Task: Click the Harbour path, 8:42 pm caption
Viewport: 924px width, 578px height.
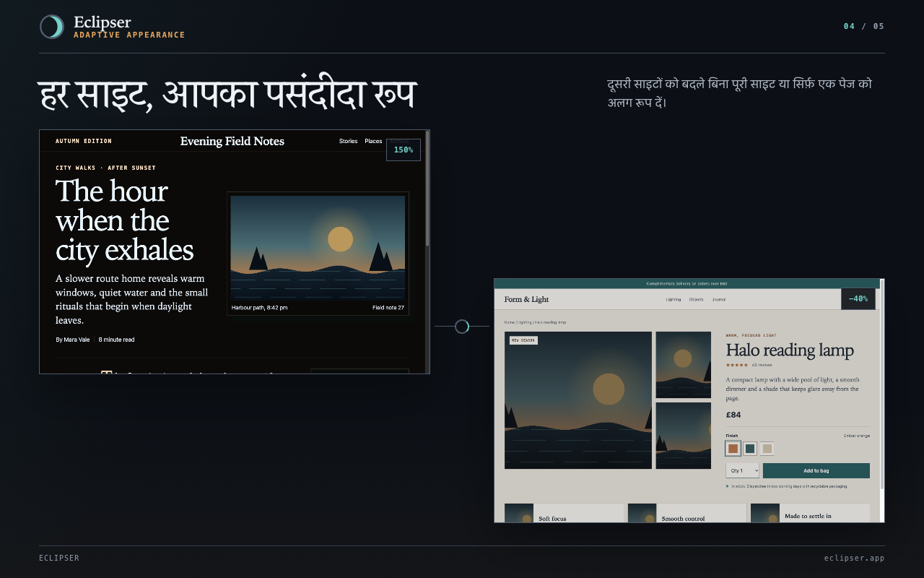Action: [x=260, y=308]
